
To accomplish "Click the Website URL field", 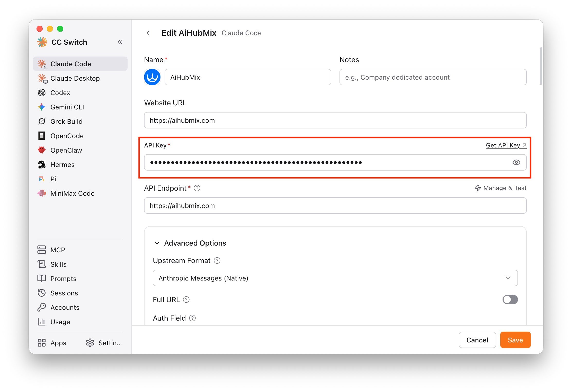I will tap(335, 120).
